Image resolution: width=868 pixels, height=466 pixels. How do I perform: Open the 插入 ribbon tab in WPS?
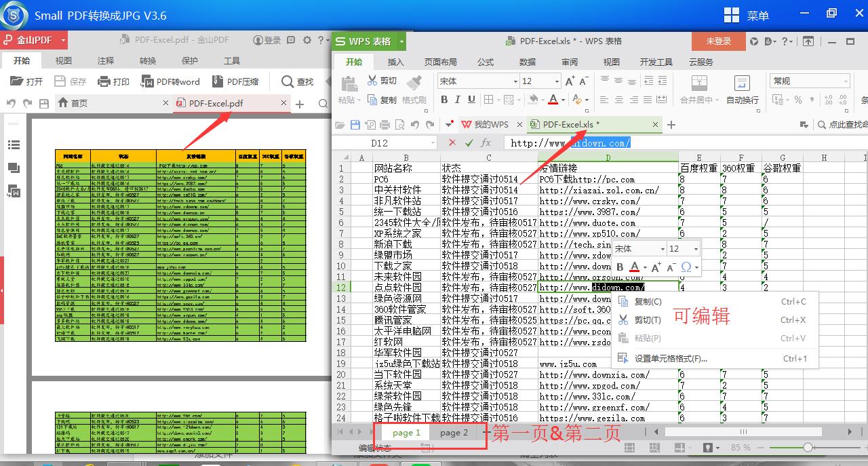tap(395, 62)
